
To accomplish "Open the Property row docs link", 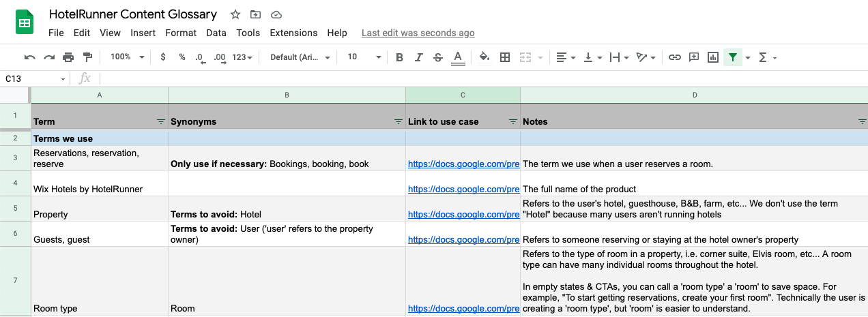I will point(463,214).
